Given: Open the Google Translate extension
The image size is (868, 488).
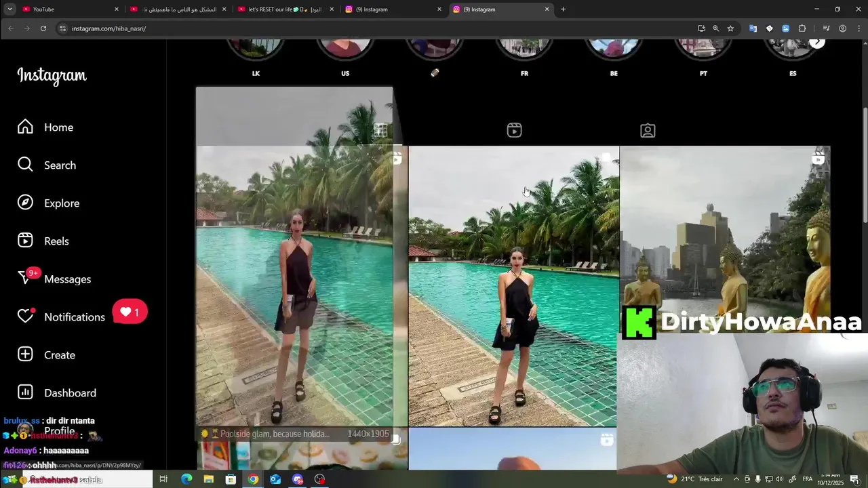Looking at the screenshot, I should (753, 28).
